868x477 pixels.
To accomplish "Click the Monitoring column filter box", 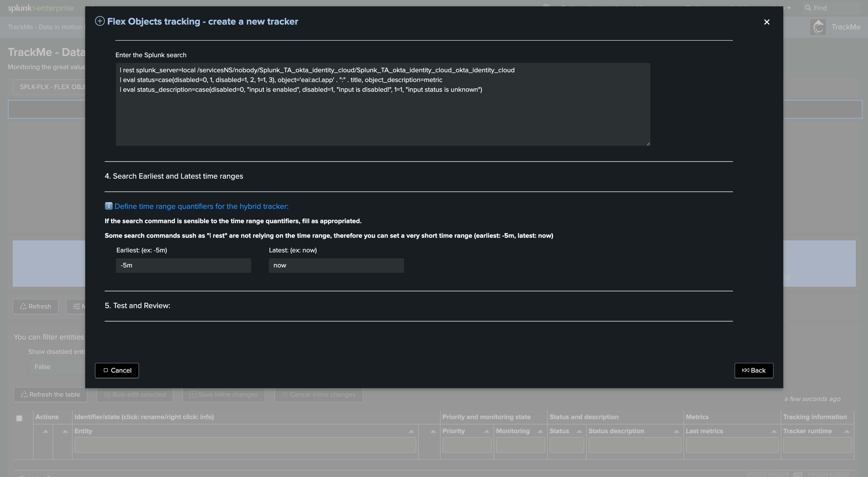I will [520, 445].
